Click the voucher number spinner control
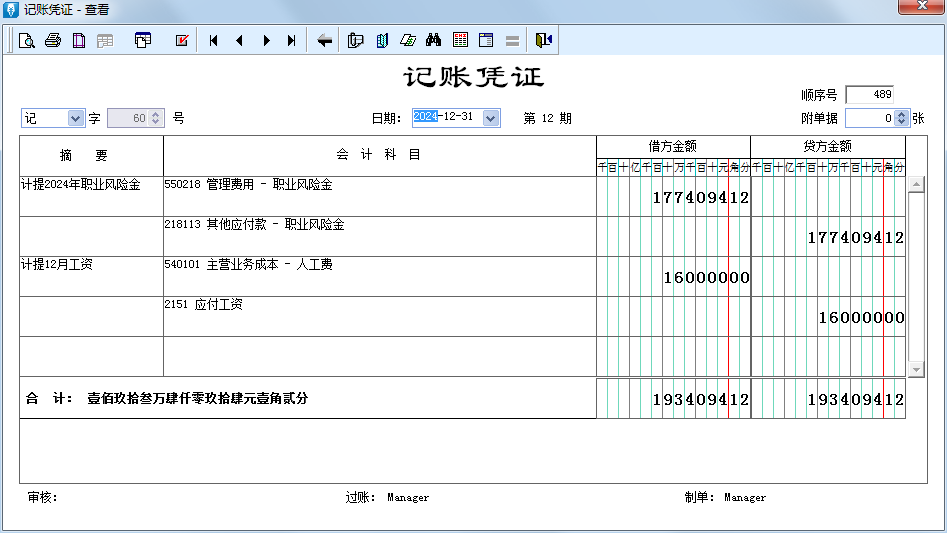 pyautogui.click(x=155, y=118)
